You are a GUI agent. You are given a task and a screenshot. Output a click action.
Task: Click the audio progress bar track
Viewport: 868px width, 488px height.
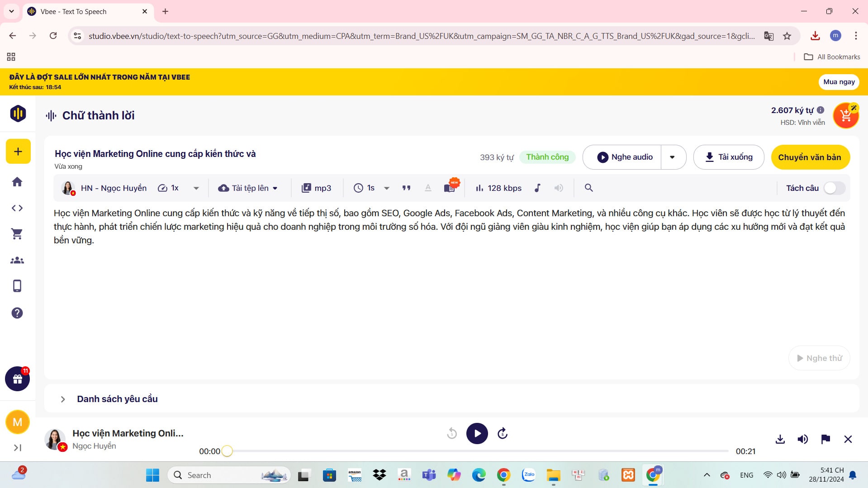[x=478, y=451]
